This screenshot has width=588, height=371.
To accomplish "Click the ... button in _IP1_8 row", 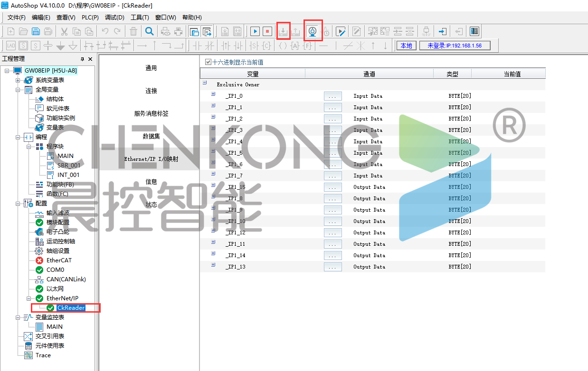I will tap(332, 198).
